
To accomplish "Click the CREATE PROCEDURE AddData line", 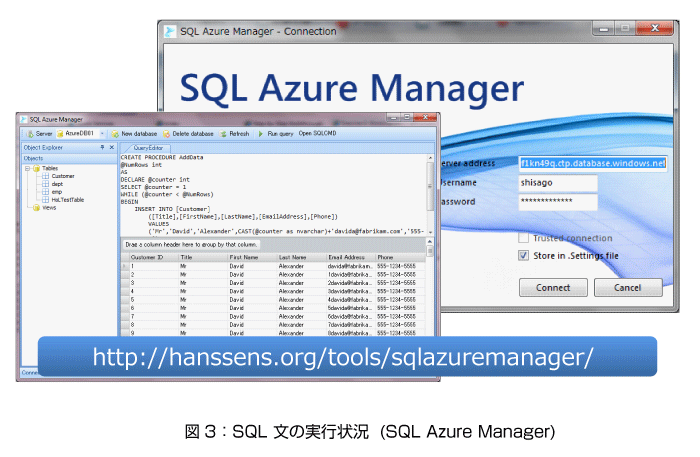I will pos(162,158).
